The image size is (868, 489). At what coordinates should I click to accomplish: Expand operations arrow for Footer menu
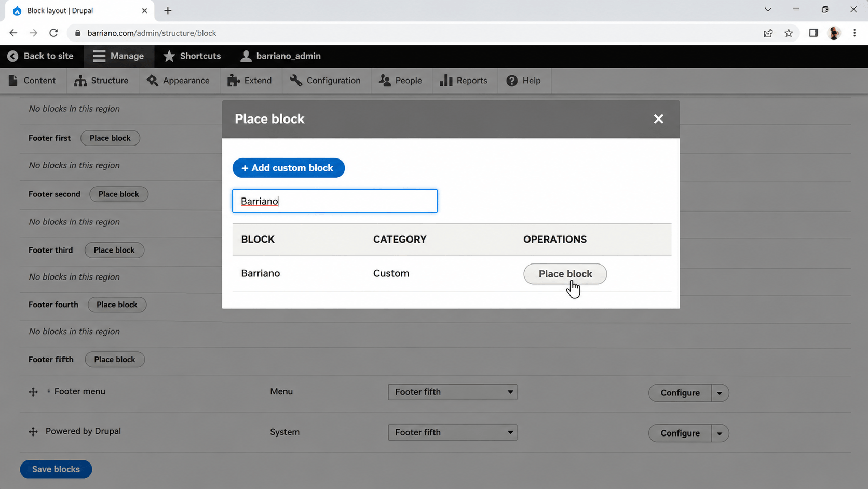click(720, 393)
